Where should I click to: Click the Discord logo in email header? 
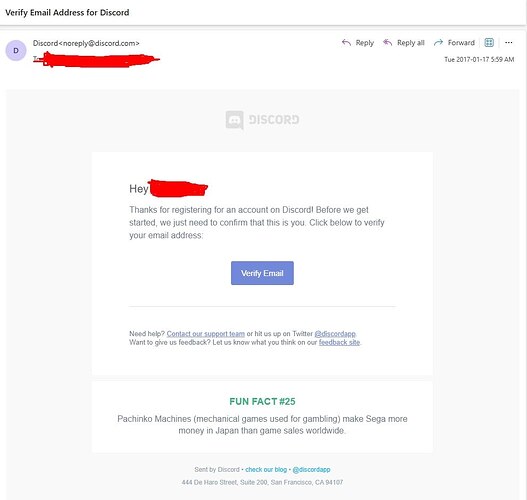(x=262, y=120)
